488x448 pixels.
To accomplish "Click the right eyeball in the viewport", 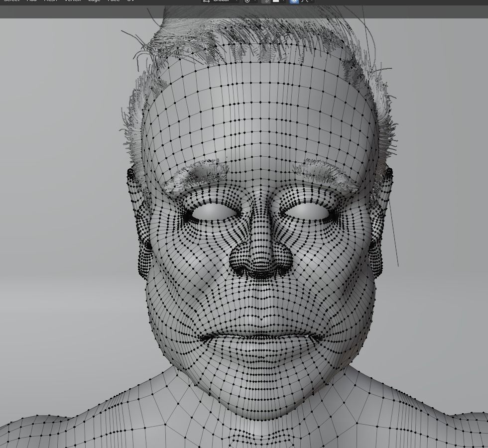I will (307, 212).
